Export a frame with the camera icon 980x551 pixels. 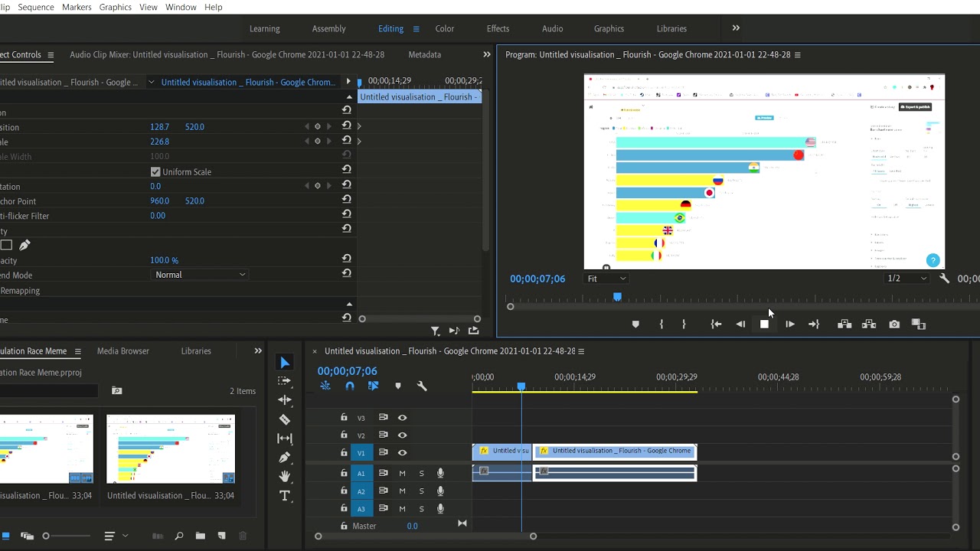click(x=894, y=324)
